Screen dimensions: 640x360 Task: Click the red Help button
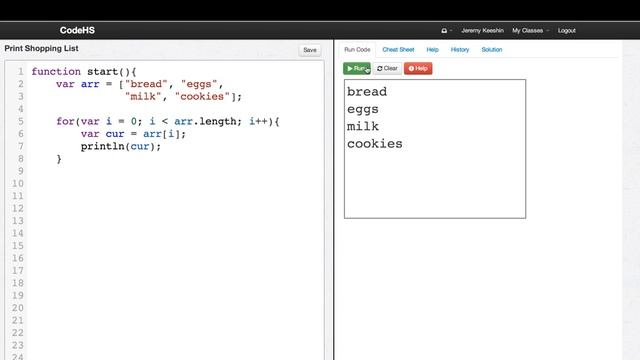tap(418, 68)
